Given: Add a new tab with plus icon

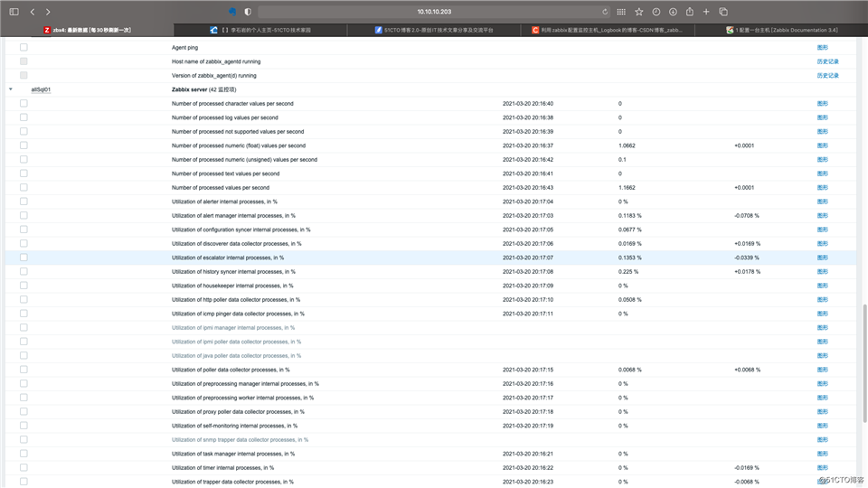Looking at the screenshot, I should [706, 12].
